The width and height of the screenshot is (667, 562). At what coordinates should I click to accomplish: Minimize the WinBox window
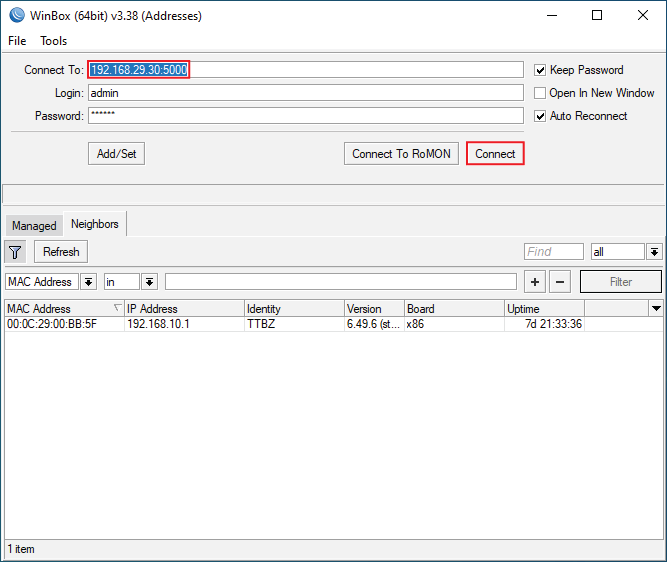click(552, 15)
